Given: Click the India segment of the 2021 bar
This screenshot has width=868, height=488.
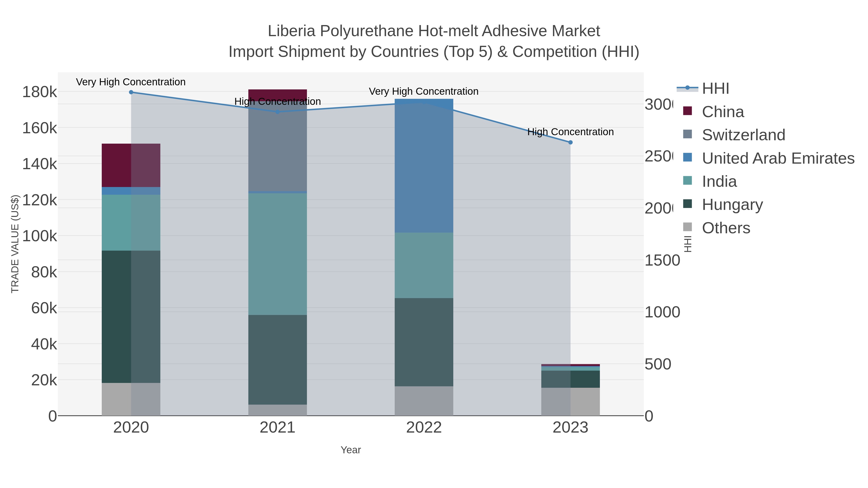Looking at the screenshot, I should pos(278,254).
